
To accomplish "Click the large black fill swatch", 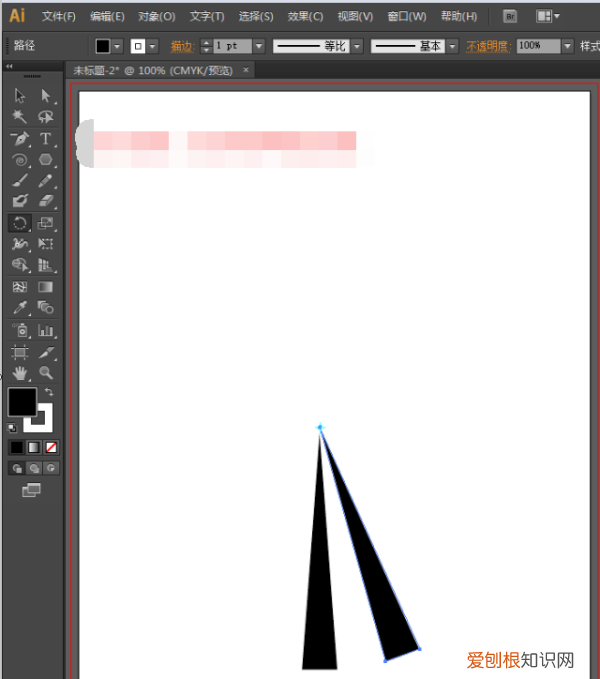I will [22, 402].
